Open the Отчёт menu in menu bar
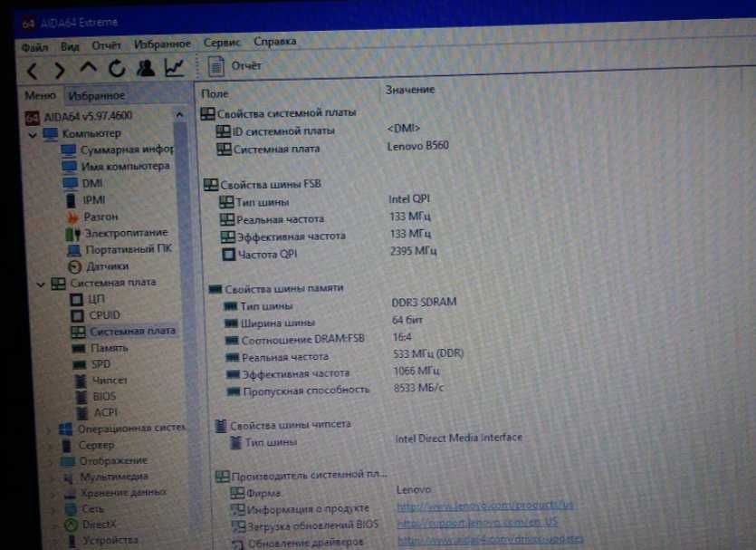Screen dimensions: 756x550 106,45
